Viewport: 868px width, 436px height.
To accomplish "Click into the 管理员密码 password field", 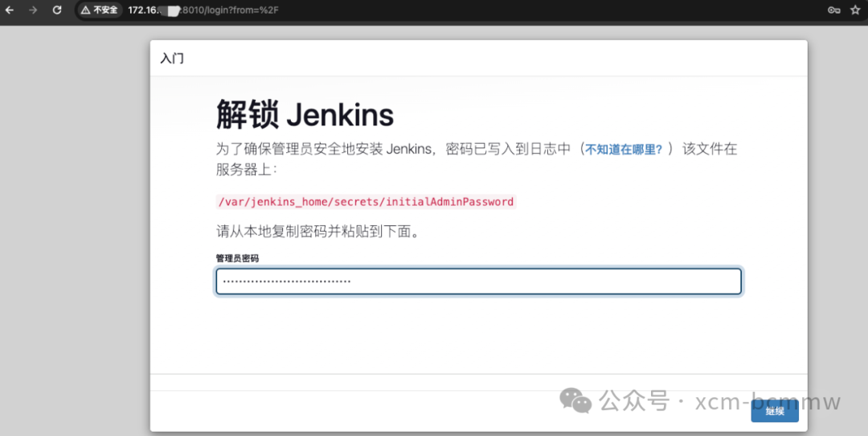I will [479, 282].
